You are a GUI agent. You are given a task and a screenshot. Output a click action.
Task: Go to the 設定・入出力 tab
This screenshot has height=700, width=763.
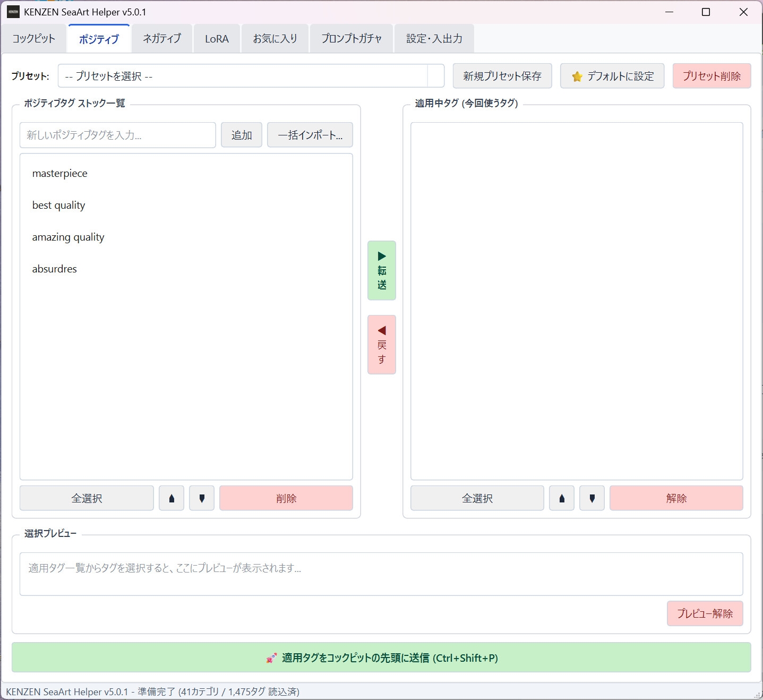pyautogui.click(x=434, y=39)
